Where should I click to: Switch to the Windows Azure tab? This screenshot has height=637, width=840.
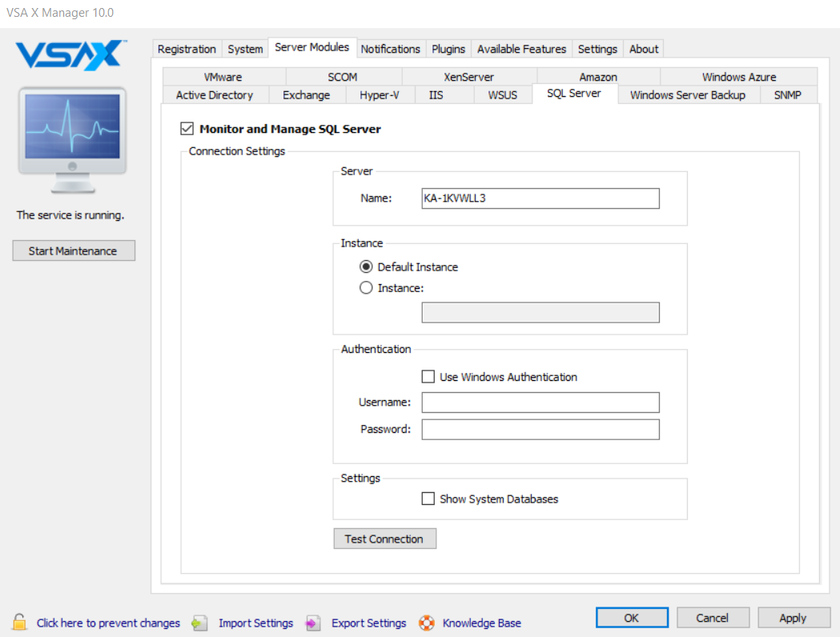(x=739, y=77)
